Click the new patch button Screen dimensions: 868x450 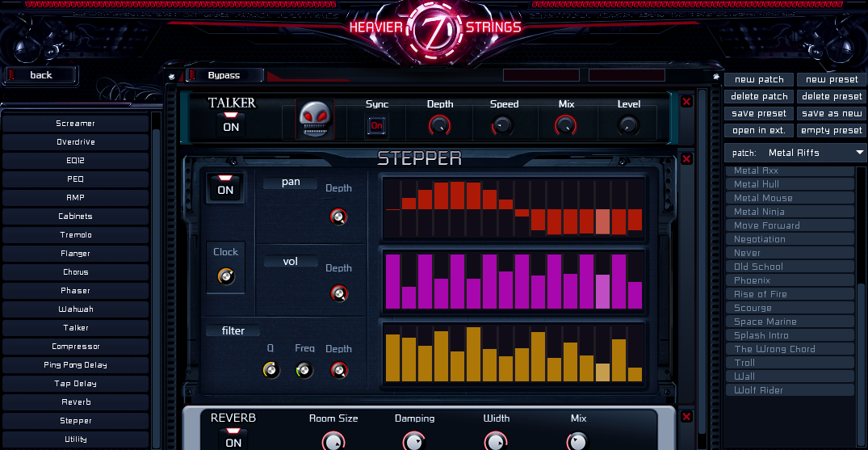tap(759, 79)
